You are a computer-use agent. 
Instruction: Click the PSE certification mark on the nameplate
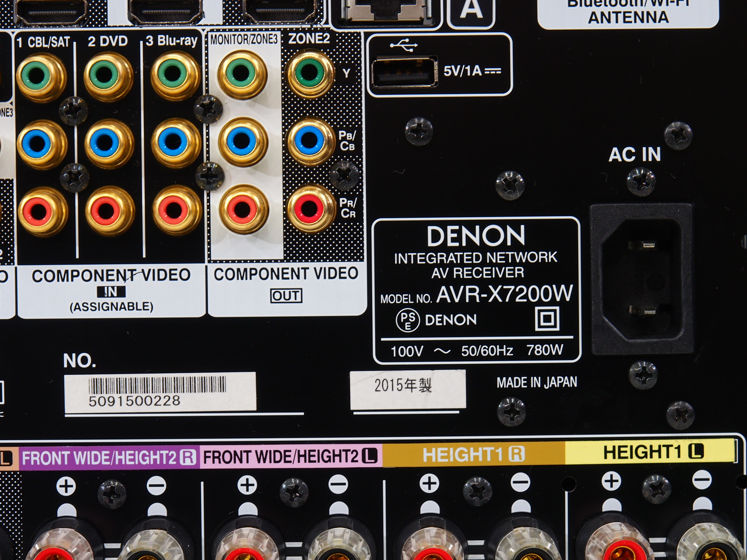click(x=407, y=320)
